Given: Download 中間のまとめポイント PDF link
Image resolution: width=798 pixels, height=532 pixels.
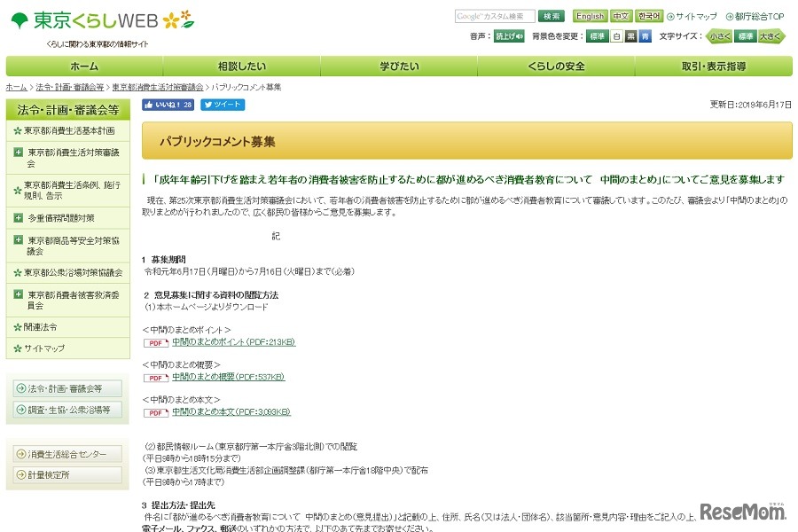Looking at the screenshot, I should tap(233, 342).
